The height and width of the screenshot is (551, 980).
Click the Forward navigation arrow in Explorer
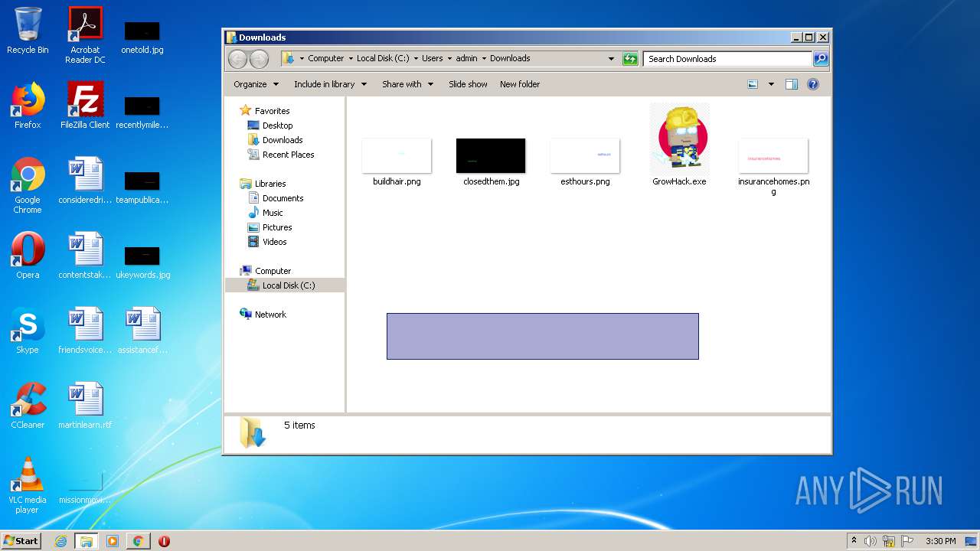[x=259, y=59]
